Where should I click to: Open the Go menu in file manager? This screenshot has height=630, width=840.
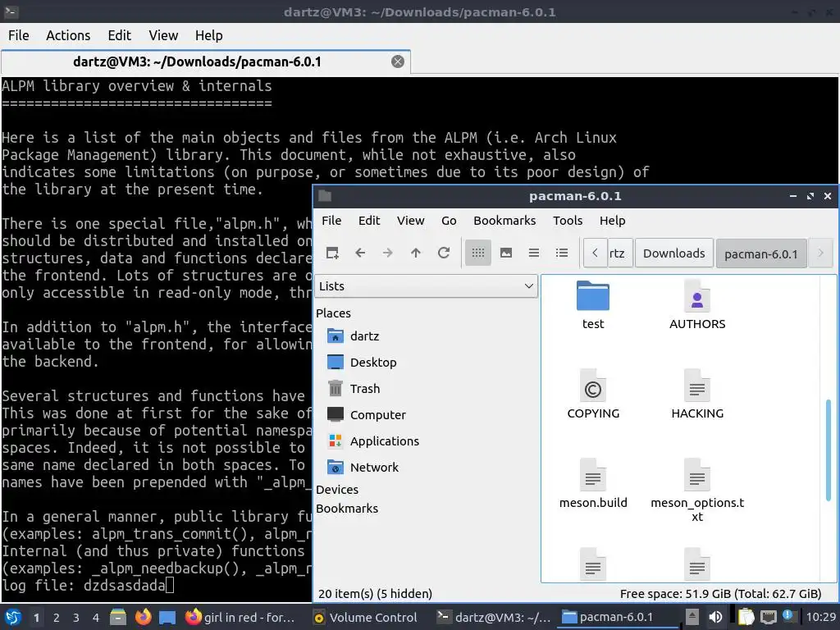449,221
